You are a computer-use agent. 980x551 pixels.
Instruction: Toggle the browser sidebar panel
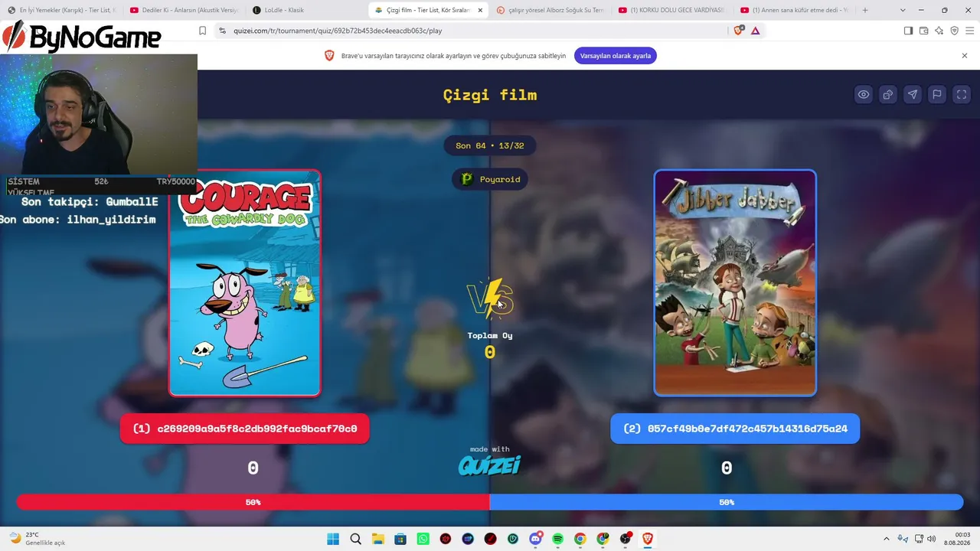coord(908,31)
